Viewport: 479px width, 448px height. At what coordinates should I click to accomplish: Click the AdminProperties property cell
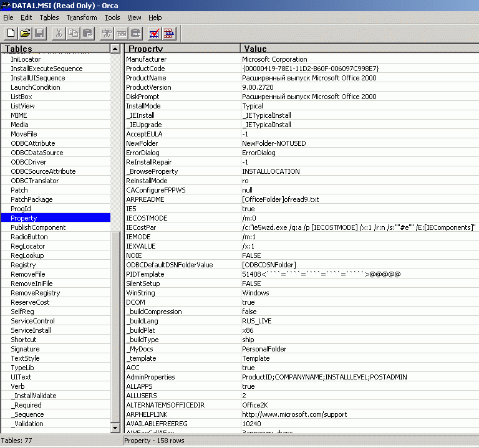(183, 377)
